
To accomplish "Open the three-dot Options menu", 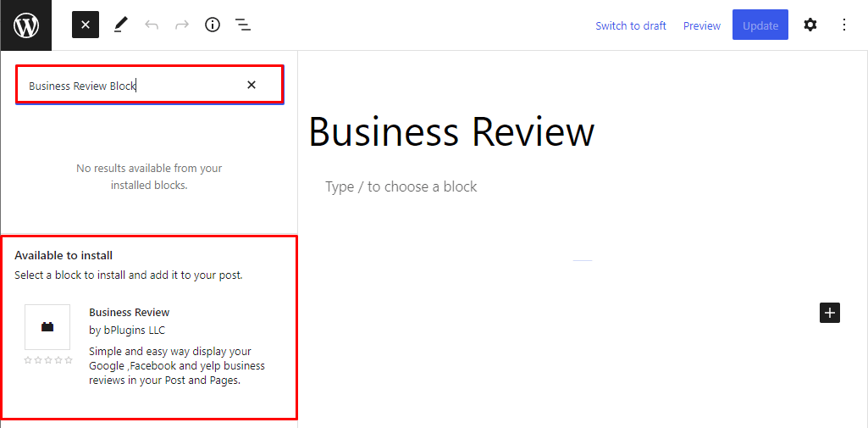I will click(x=843, y=25).
